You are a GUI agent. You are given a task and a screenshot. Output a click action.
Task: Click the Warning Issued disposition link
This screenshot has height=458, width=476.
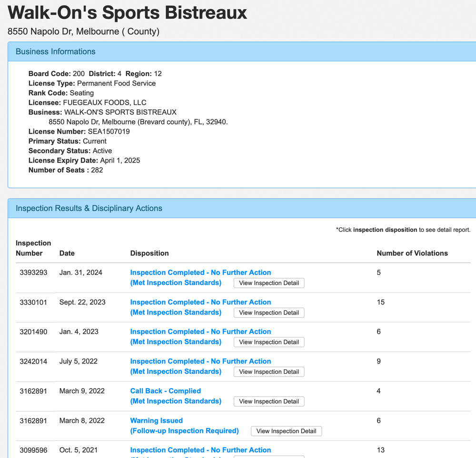click(157, 420)
